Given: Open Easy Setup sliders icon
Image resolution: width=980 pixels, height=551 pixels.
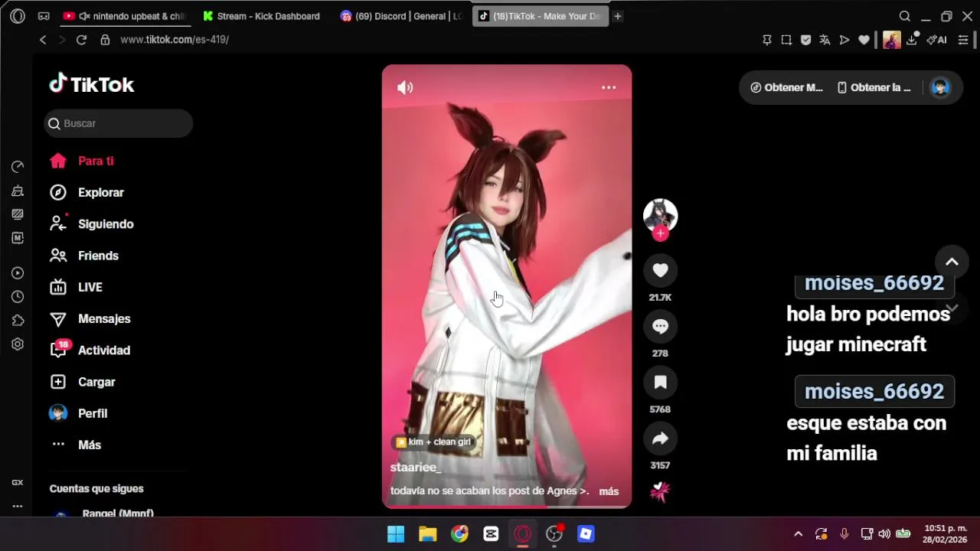Looking at the screenshot, I should tap(963, 40).
